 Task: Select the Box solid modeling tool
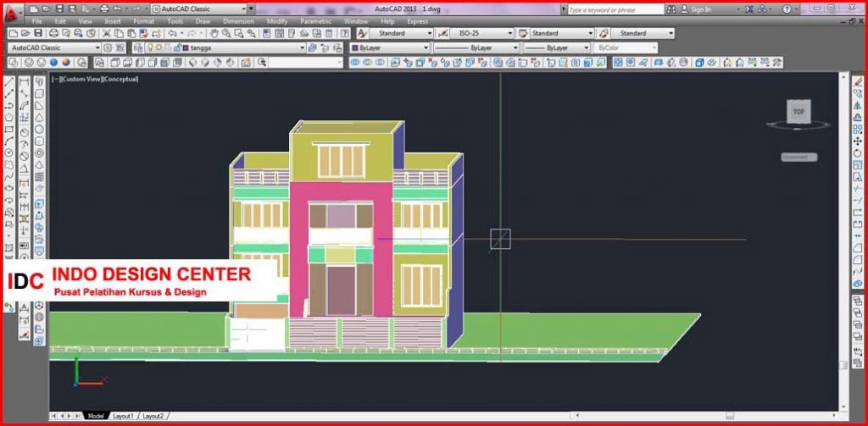pos(39,93)
